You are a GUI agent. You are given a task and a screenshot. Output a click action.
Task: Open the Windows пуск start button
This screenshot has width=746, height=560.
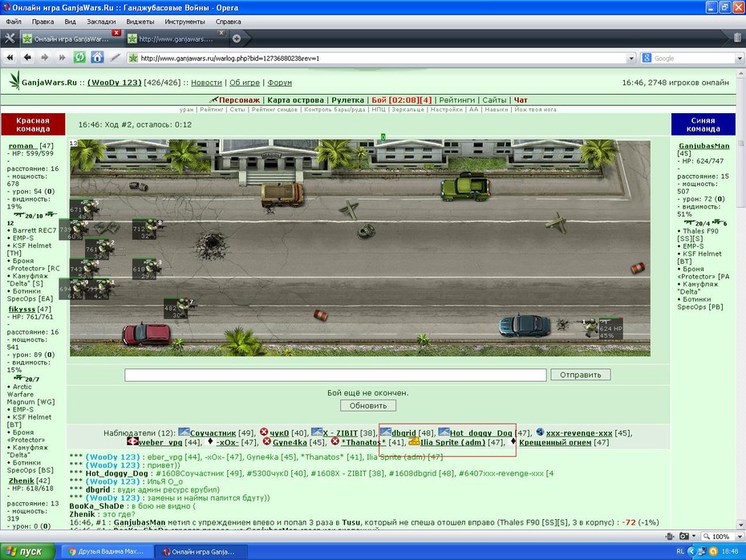tap(27, 551)
